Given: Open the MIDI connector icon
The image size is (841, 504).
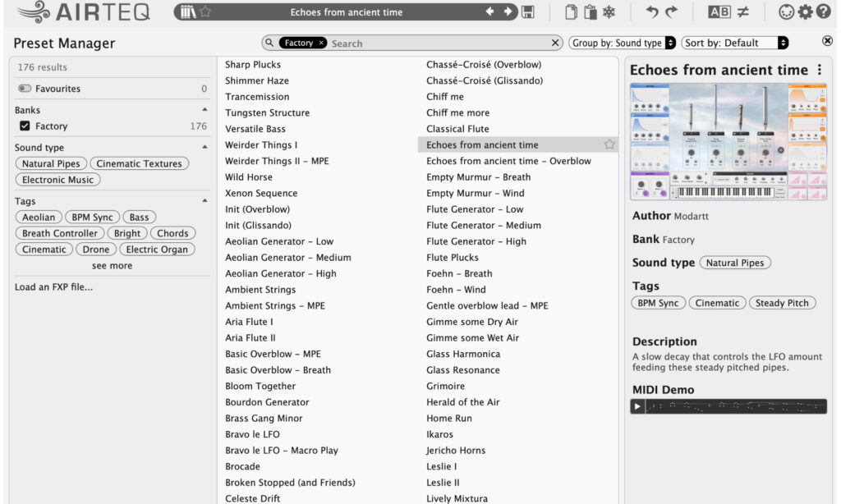Looking at the screenshot, I should click(x=786, y=11).
